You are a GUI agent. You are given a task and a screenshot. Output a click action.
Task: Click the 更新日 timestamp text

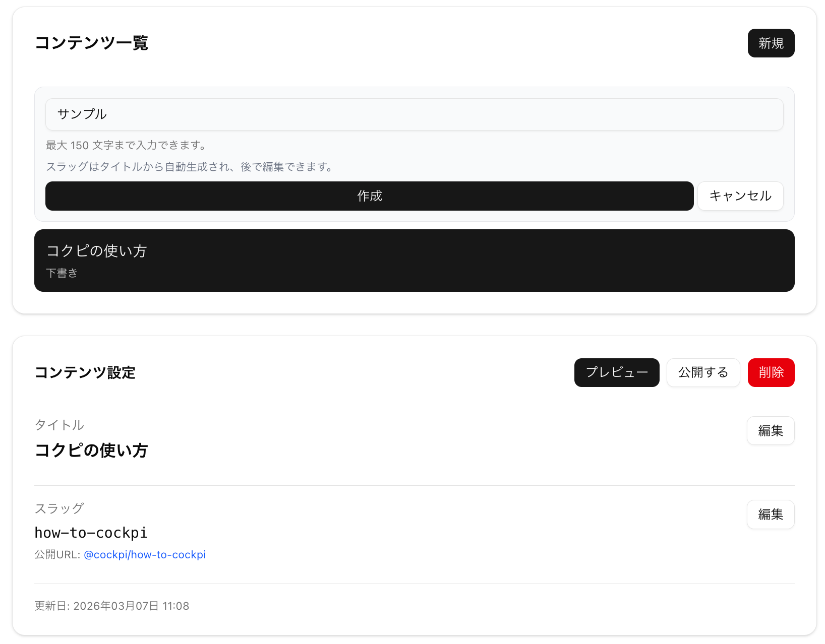tap(111, 606)
